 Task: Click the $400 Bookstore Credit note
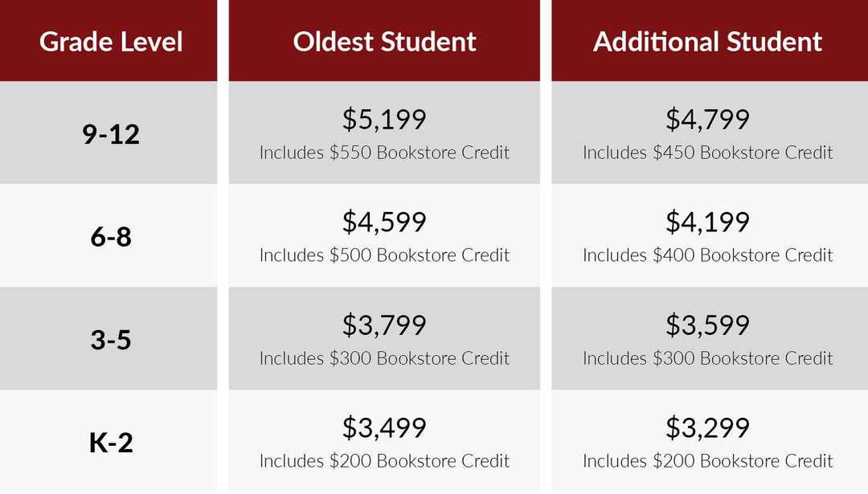click(x=707, y=255)
